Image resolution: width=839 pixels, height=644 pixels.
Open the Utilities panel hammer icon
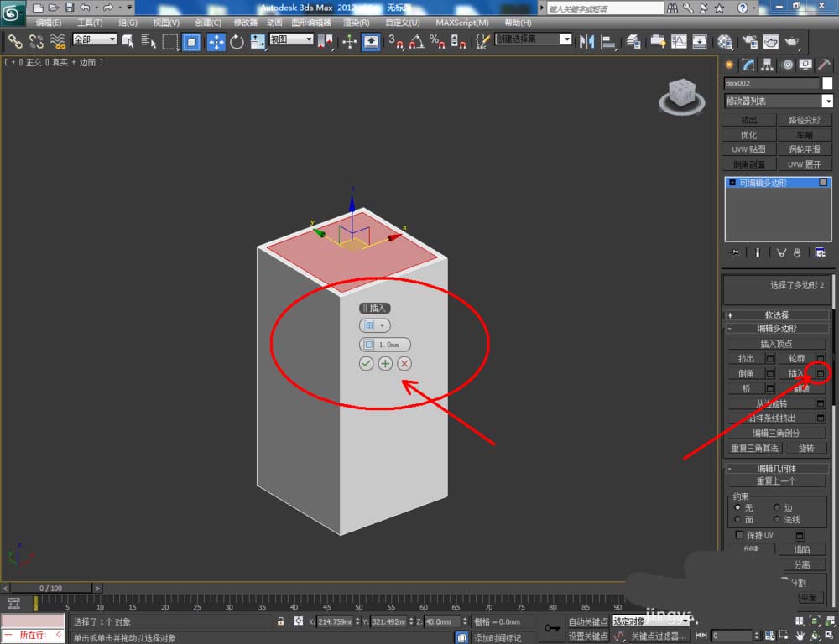click(824, 65)
